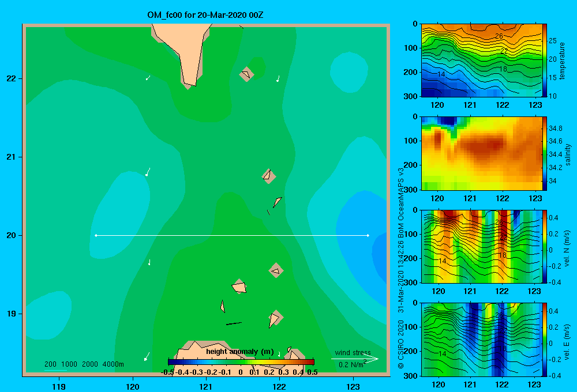The width and height of the screenshot is (577, 392).
Task: Click the salinity colorbar scale
Action: tap(545, 153)
